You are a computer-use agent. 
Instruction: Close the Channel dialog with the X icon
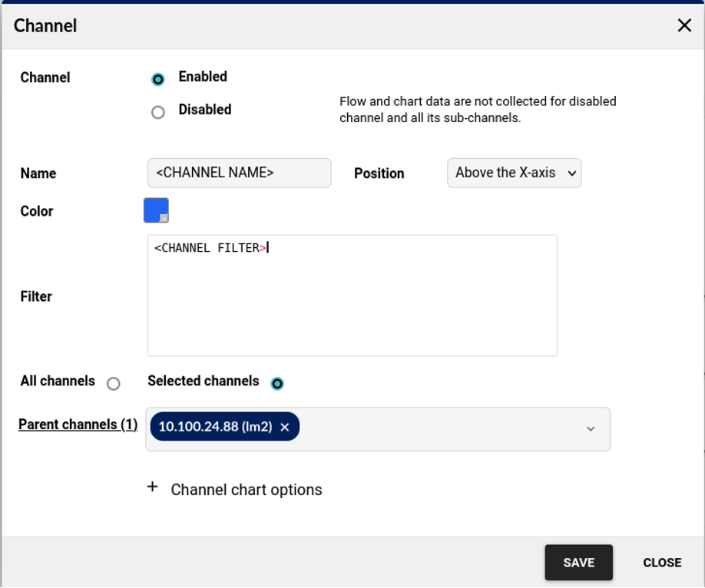(x=684, y=25)
